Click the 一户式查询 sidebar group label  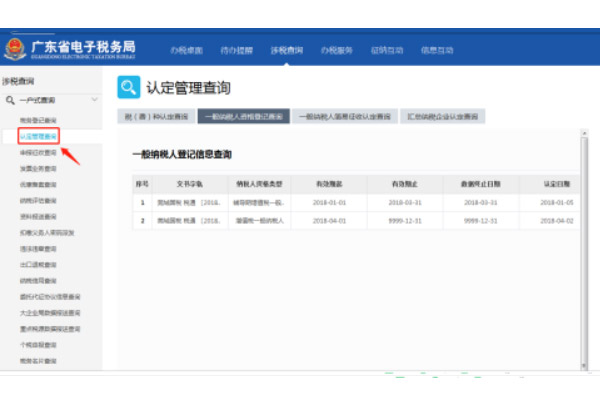(x=38, y=100)
